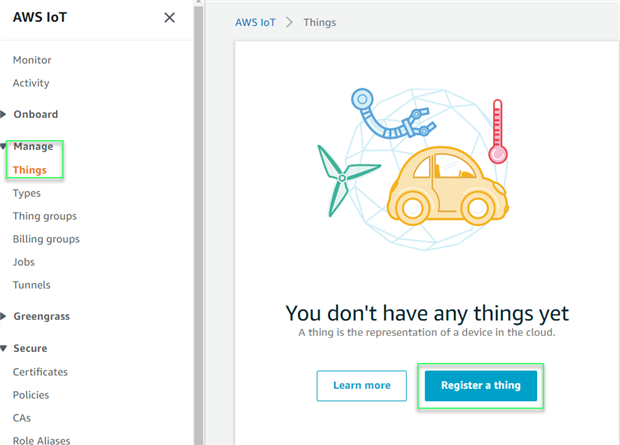The height and width of the screenshot is (445, 620).
Task: Expand the Greengrass section
Action: 4,316
